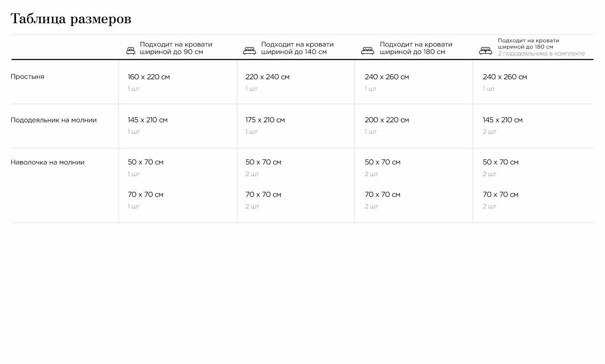Click the "2 шт" duvet cover quantity

click(x=489, y=132)
